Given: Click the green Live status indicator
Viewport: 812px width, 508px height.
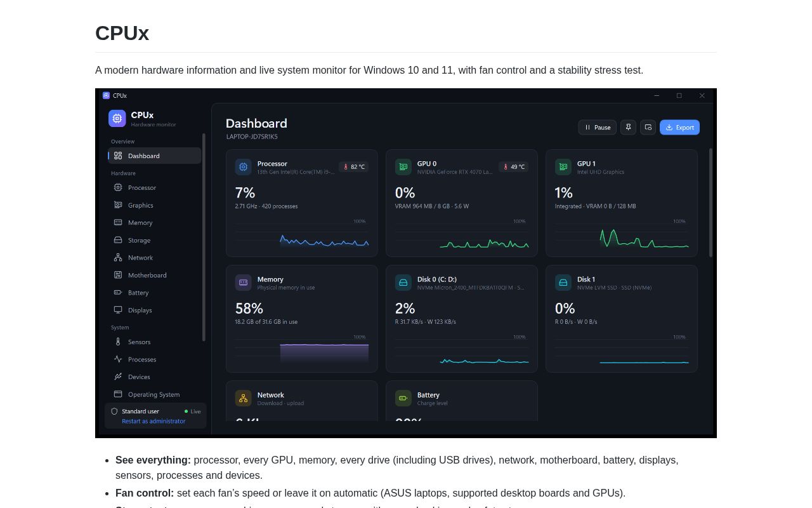Looking at the screenshot, I should point(193,411).
